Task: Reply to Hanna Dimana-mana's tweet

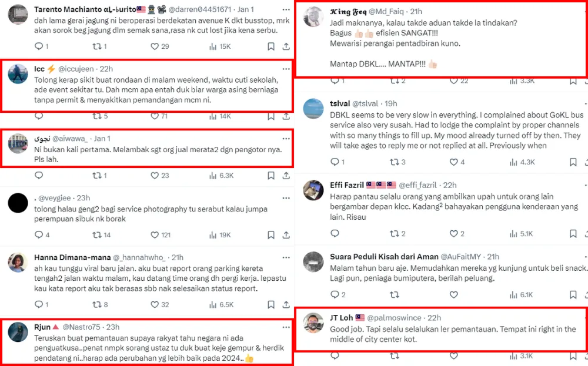Action: (x=39, y=304)
